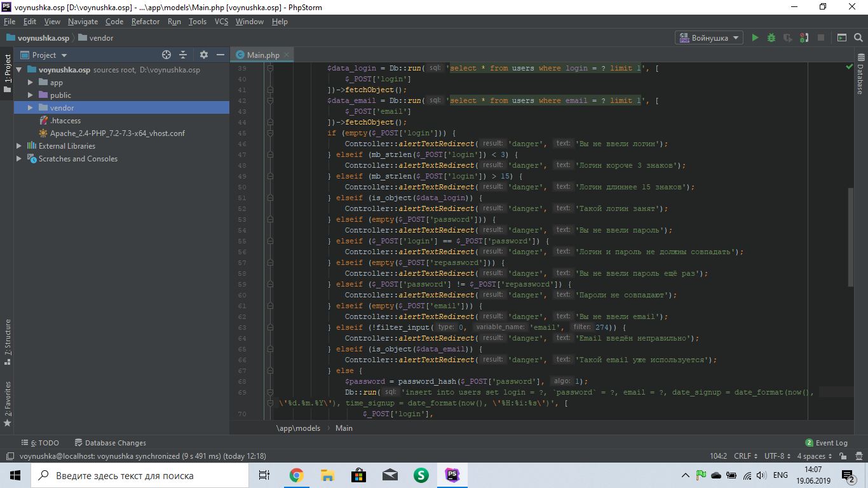Collapse code fold marker on line 39
Viewport: 868px width, 488px height.
pos(270,68)
